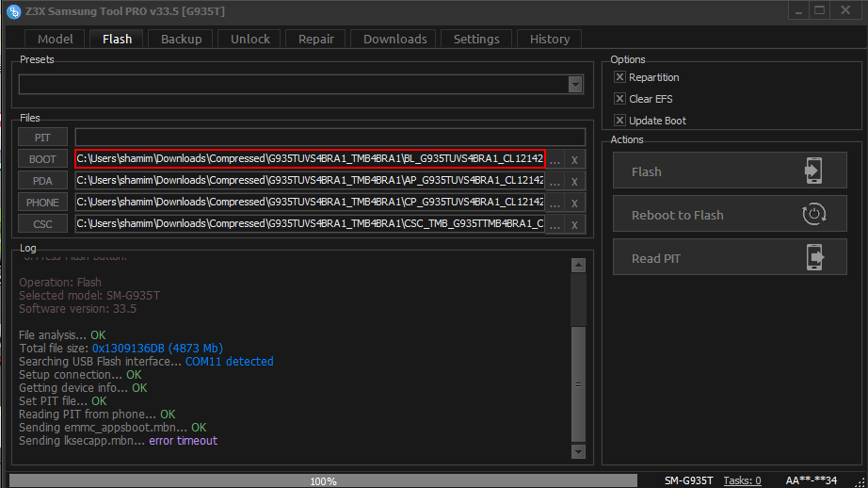Image resolution: width=868 pixels, height=488 pixels.
Task: Click the PIT file button
Action: pyautogui.click(x=42, y=138)
